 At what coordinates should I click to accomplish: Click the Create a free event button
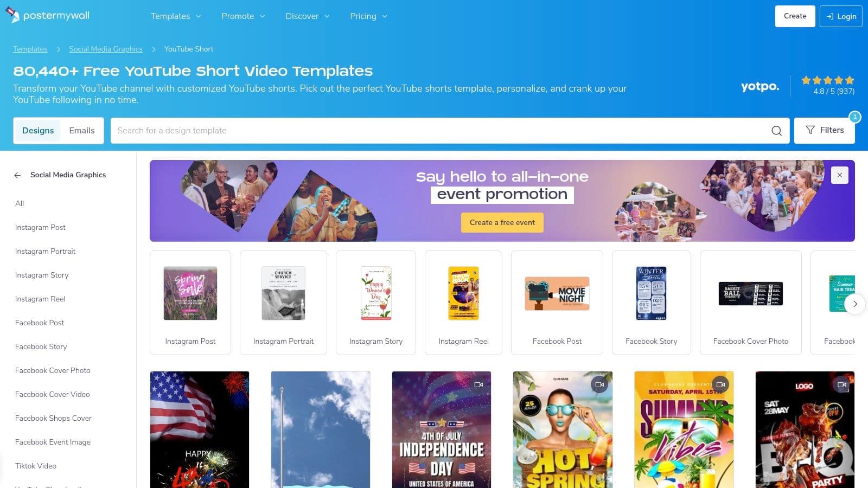click(502, 222)
